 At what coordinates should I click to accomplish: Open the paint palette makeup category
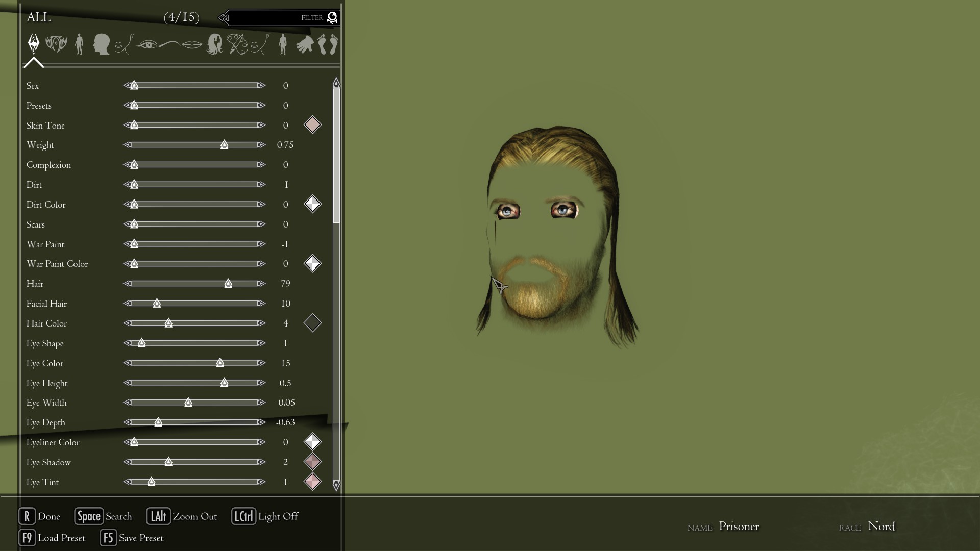(x=237, y=44)
